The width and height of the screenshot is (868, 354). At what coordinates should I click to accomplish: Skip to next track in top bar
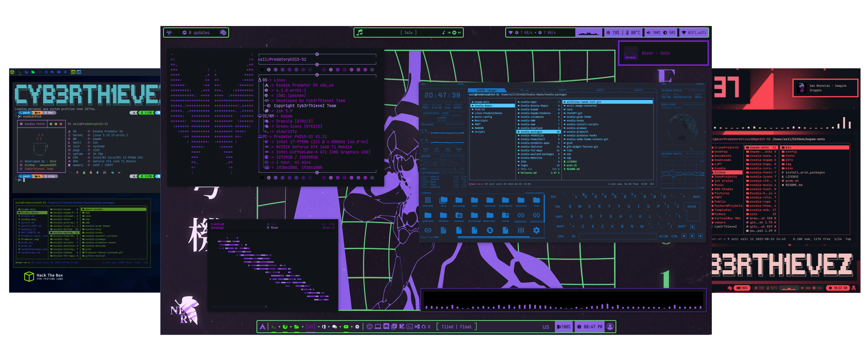point(459,33)
